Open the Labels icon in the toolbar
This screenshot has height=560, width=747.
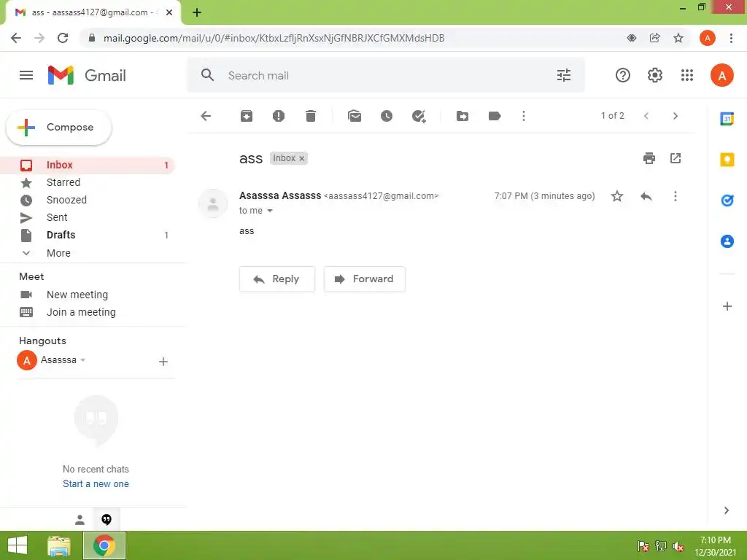coord(495,116)
